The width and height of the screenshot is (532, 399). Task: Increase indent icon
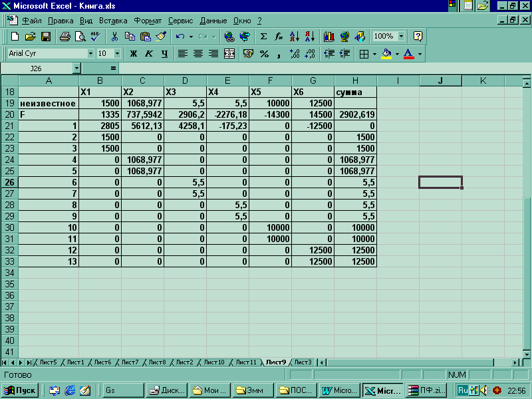tap(344, 54)
